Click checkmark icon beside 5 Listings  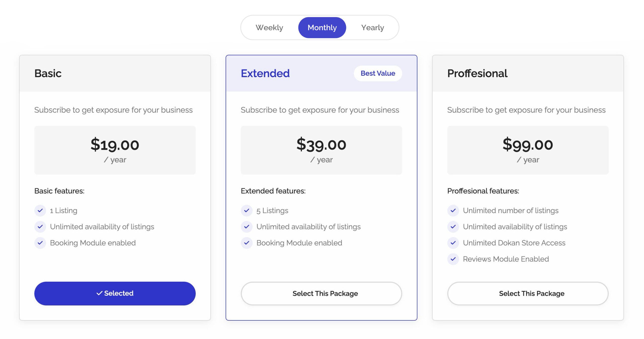click(x=247, y=211)
